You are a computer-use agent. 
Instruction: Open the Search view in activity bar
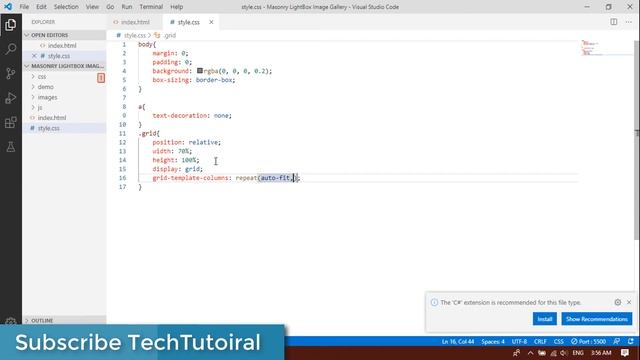(11, 49)
